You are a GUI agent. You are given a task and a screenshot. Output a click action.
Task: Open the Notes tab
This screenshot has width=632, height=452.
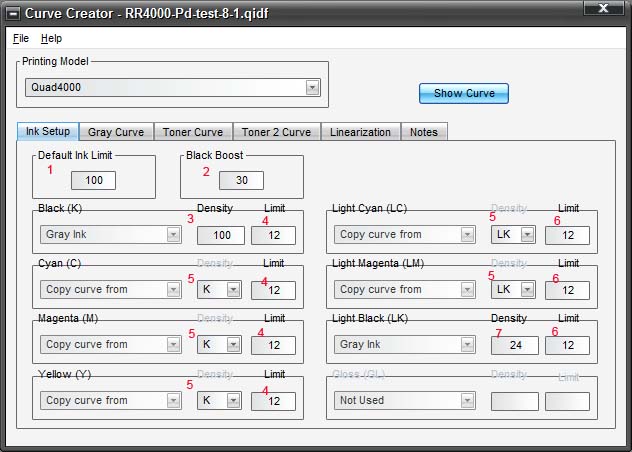coord(423,132)
